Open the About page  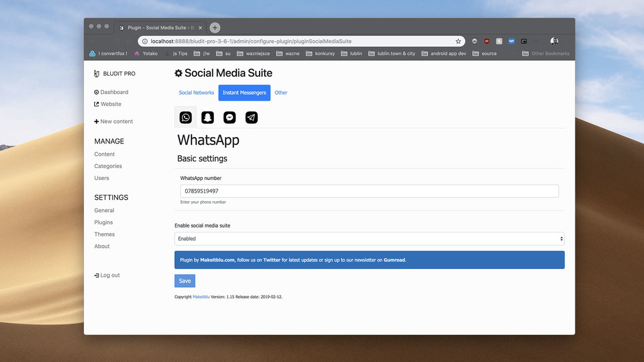coord(102,246)
